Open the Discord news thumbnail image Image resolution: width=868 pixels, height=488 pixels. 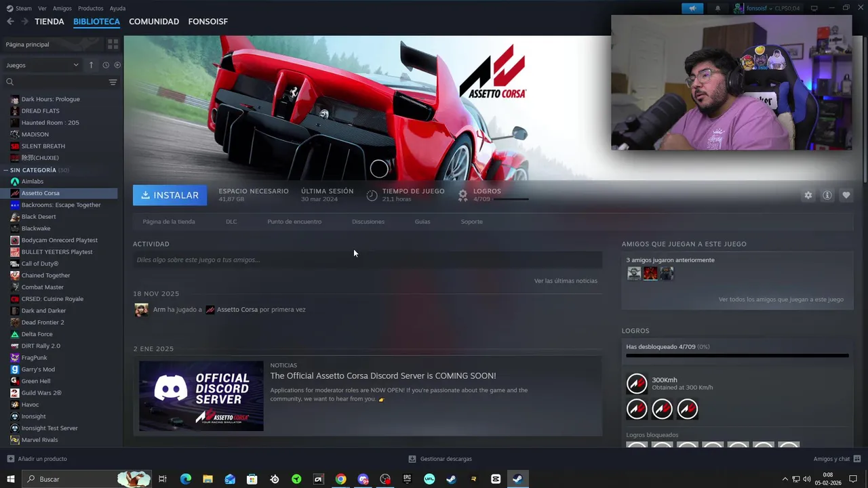[x=201, y=396]
